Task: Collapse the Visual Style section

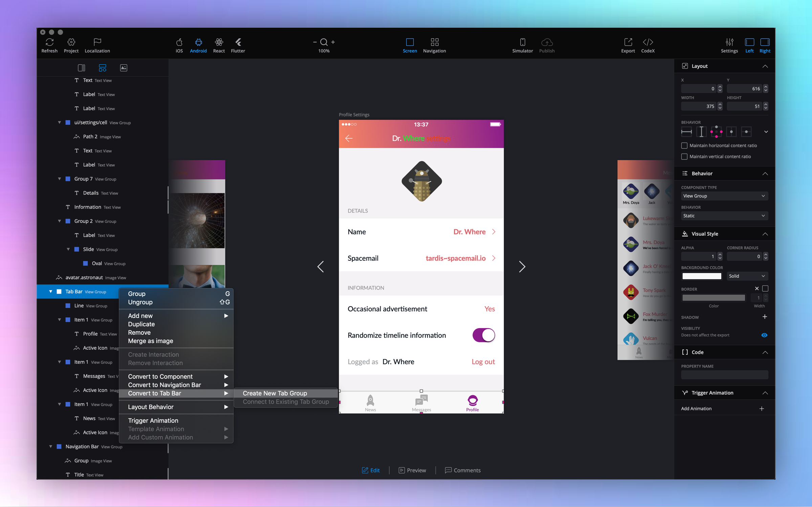Action: tap(765, 234)
